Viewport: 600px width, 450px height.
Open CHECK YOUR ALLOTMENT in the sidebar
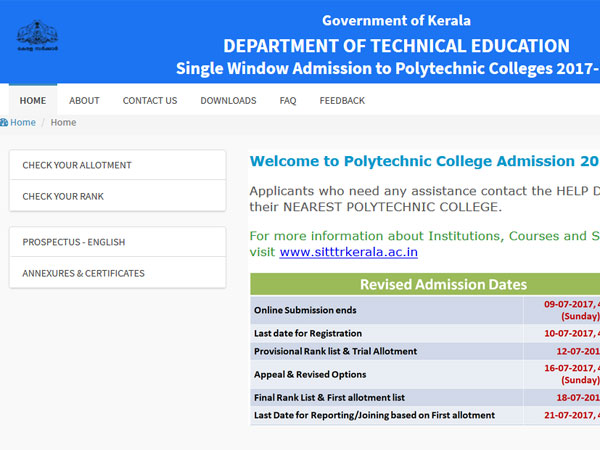[77, 165]
